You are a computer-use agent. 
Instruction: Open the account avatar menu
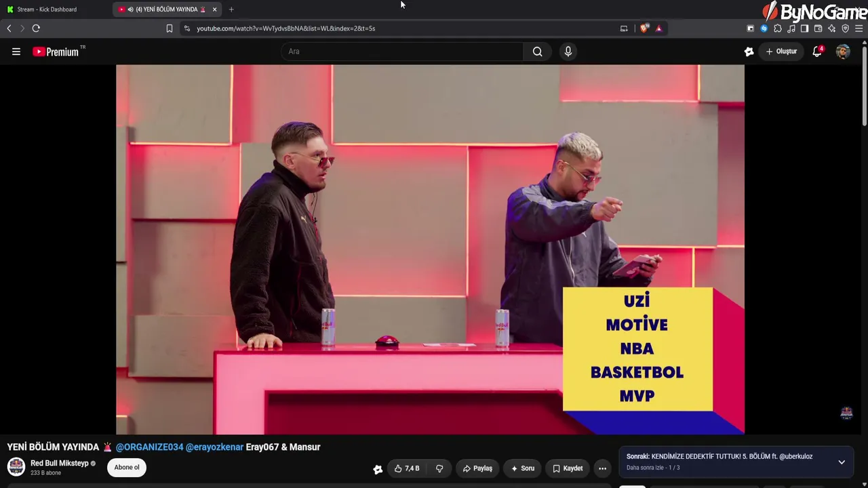click(843, 52)
